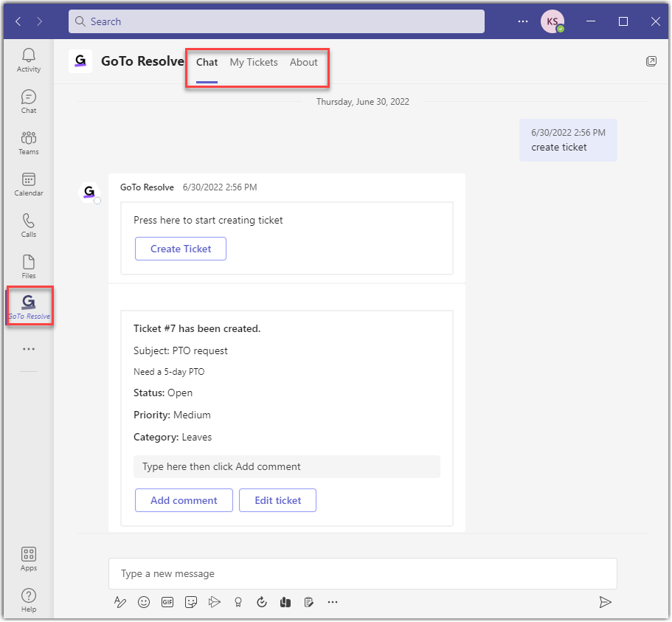Open the Calendar app in the sidebar
Screen dimensions: 672x622
pos(29,184)
